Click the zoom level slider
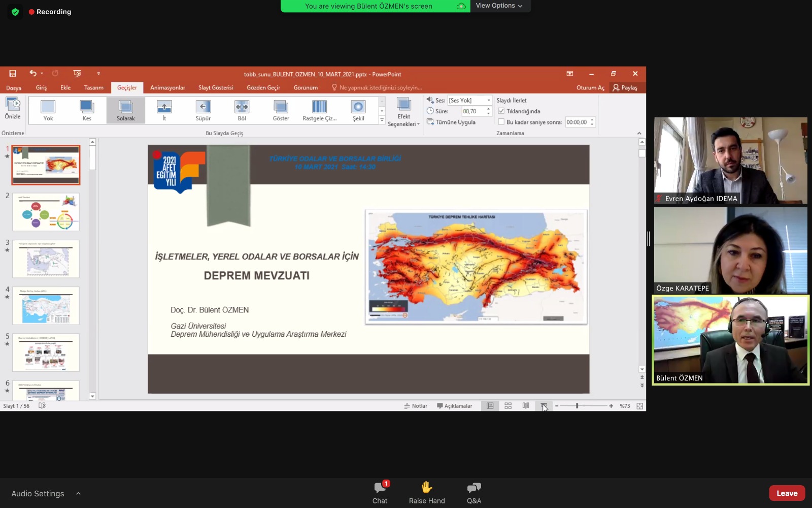The height and width of the screenshot is (508, 812). (x=578, y=406)
